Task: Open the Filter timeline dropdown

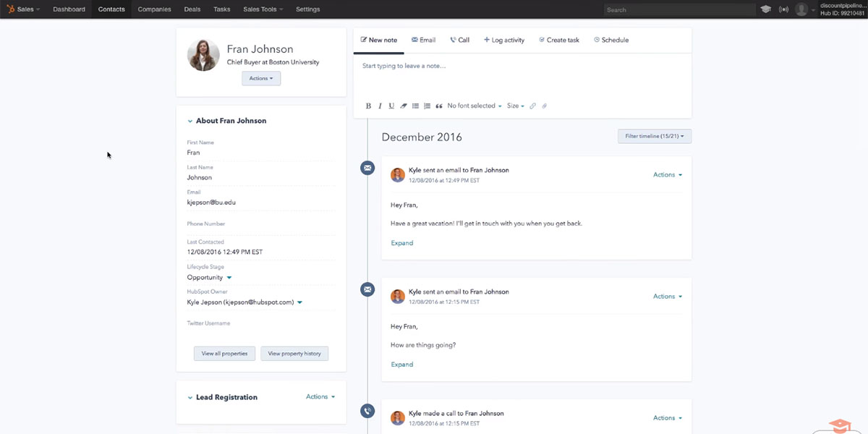Action: point(655,136)
